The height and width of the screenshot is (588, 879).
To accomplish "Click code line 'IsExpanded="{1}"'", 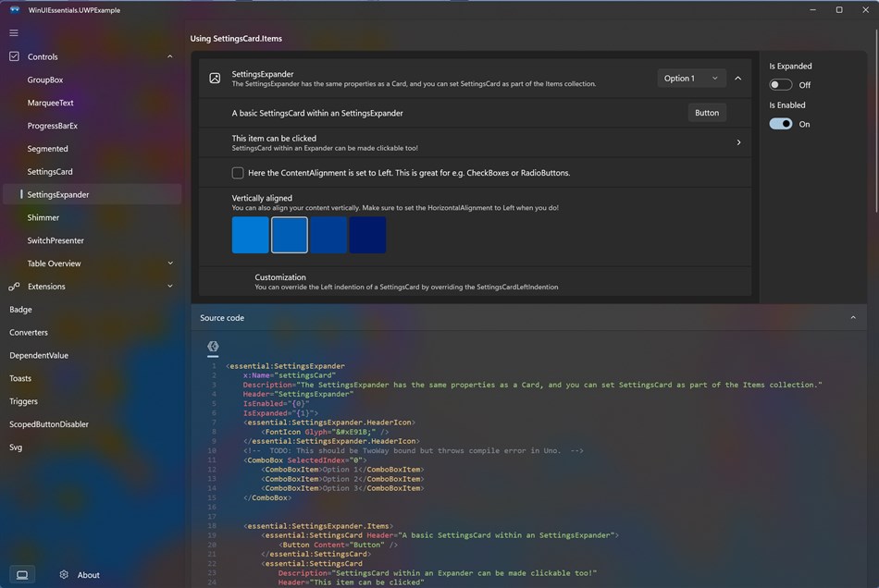I will pos(280,412).
